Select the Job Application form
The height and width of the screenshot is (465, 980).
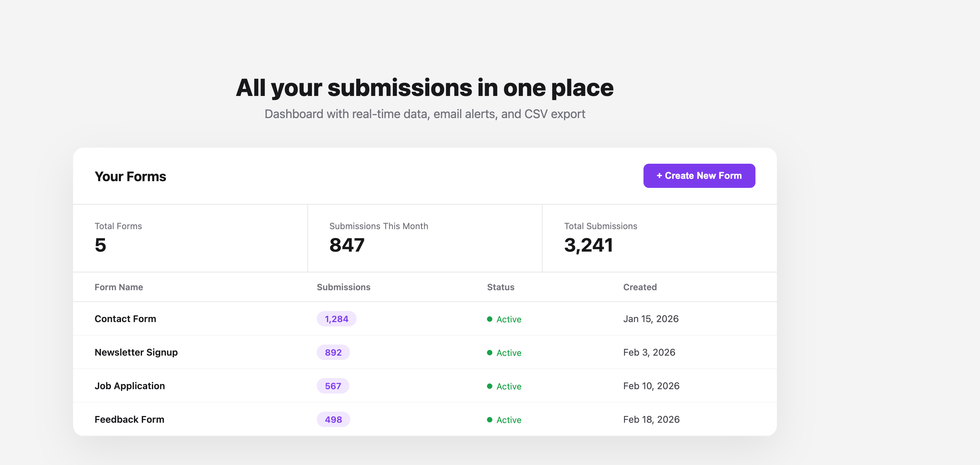[129, 386]
